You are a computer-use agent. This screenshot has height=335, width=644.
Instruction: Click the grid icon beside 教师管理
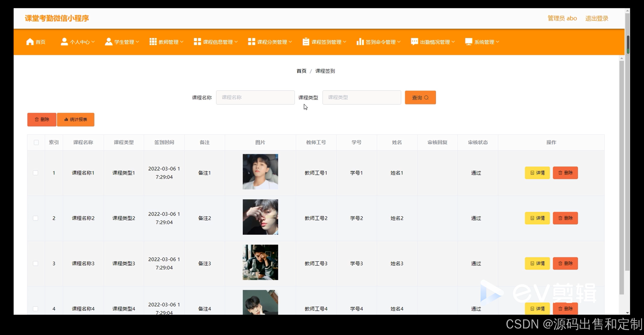point(153,42)
